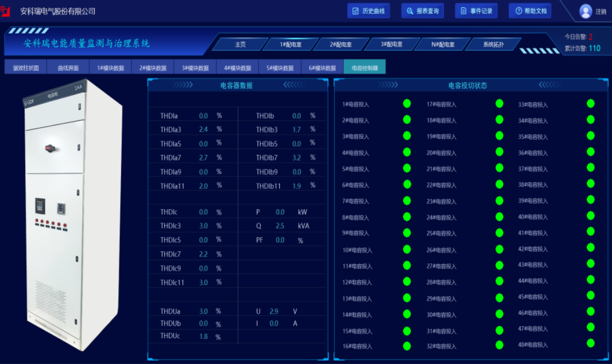This screenshot has height=364, width=612.
Task: Click the green indicator for 8#电容投入
Action: (407, 216)
